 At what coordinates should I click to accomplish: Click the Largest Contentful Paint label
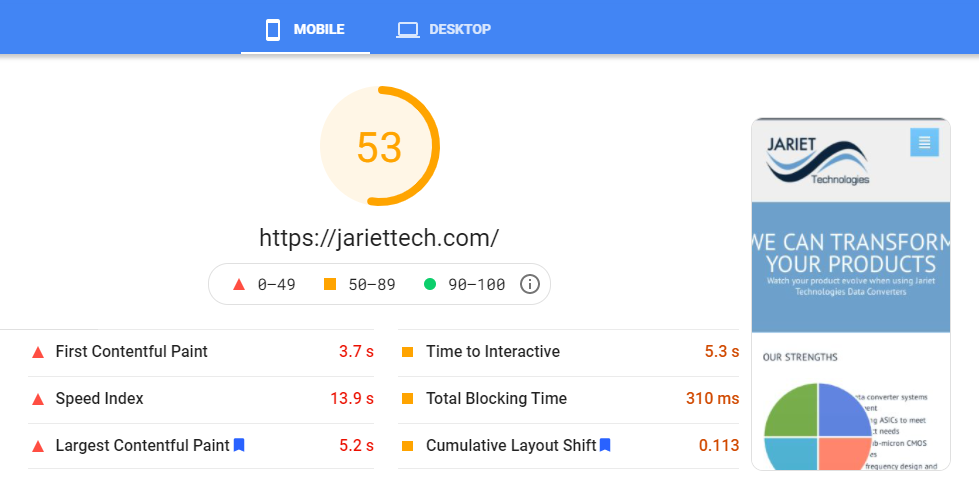coord(142,445)
